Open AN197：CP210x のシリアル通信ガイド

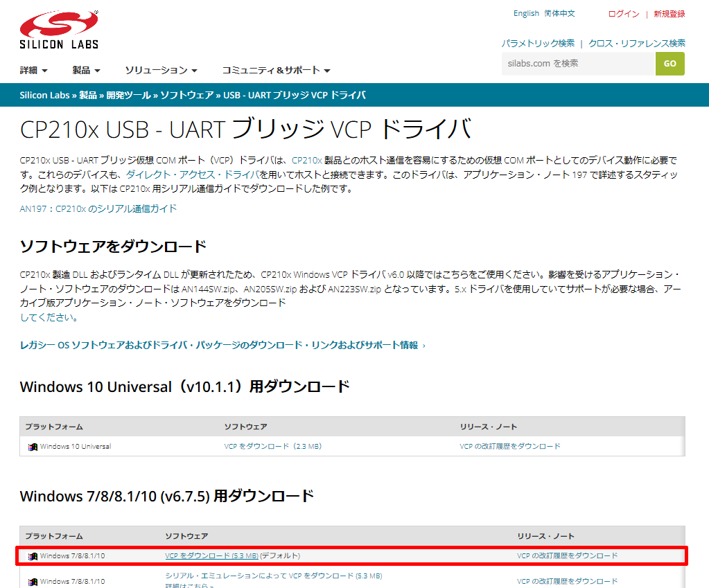(x=98, y=208)
